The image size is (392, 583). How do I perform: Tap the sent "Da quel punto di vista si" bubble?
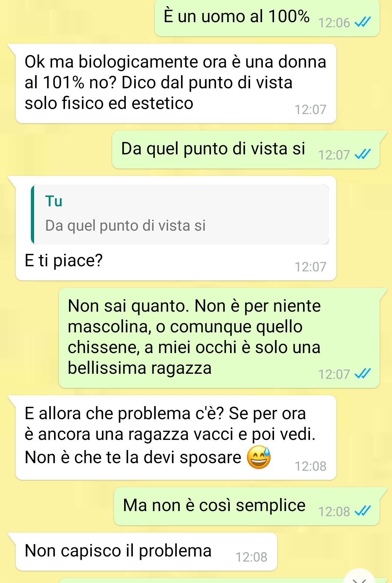click(x=246, y=150)
